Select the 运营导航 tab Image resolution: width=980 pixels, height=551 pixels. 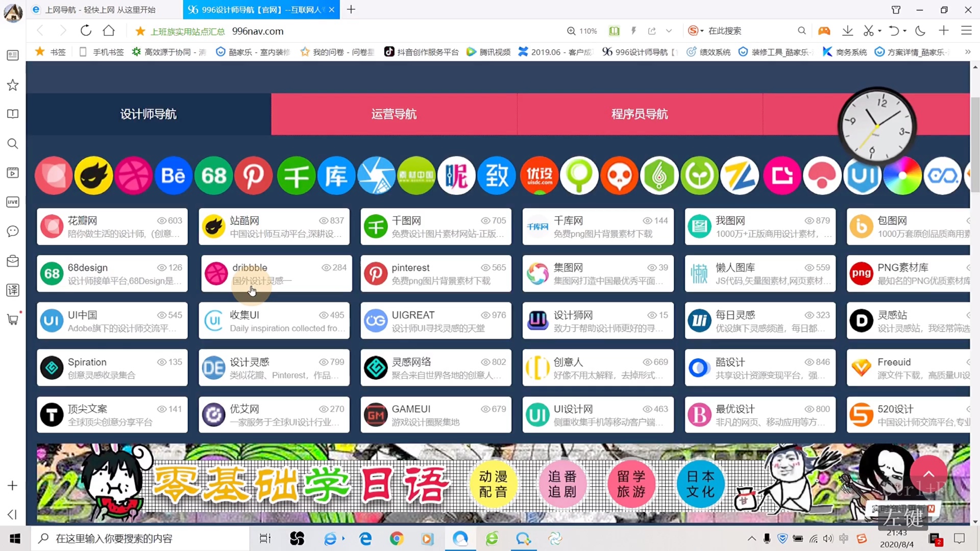pyautogui.click(x=394, y=114)
